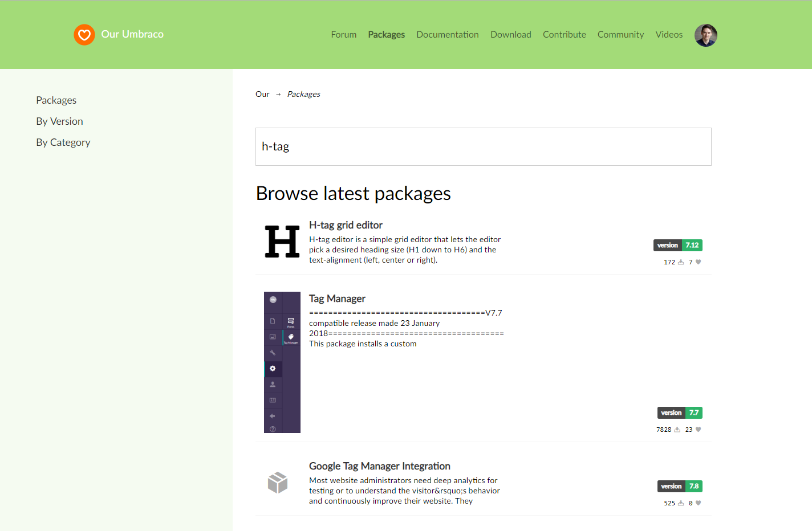
Task: Click the H-tag grid editor letter icon
Action: pos(282,242)
